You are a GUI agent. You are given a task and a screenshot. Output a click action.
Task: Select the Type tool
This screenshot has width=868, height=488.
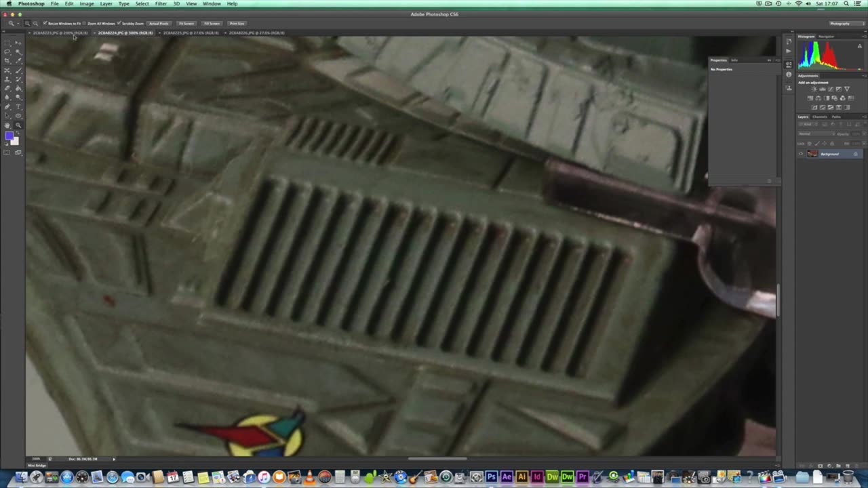pyautogui.click(x=18, y=107)
